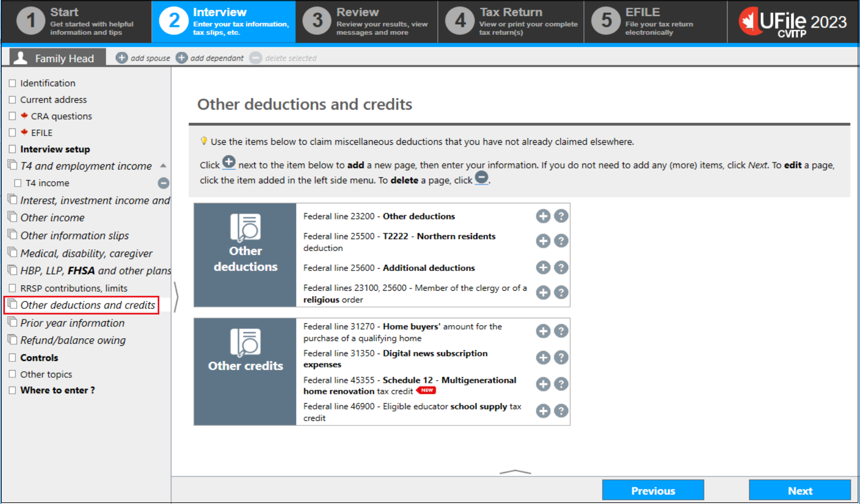The image size is (860, 504).
Task: Open the Other information slips group
Action: [x=74, y=235]
